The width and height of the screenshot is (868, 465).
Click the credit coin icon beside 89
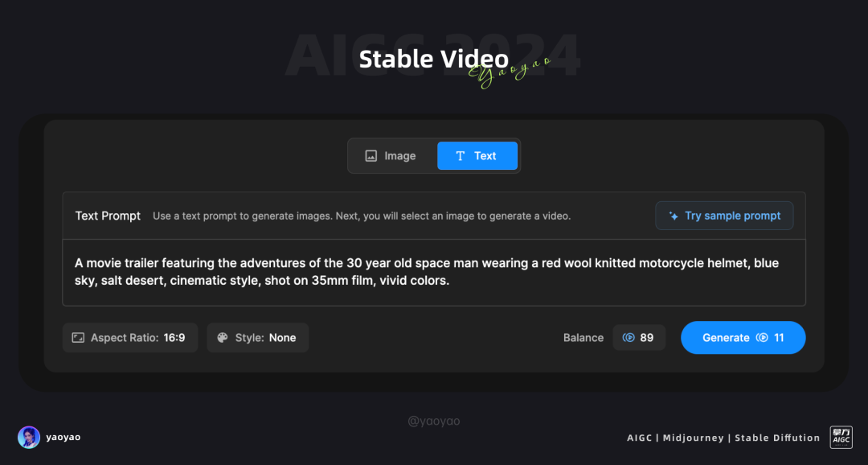click(x=628, y=338)
